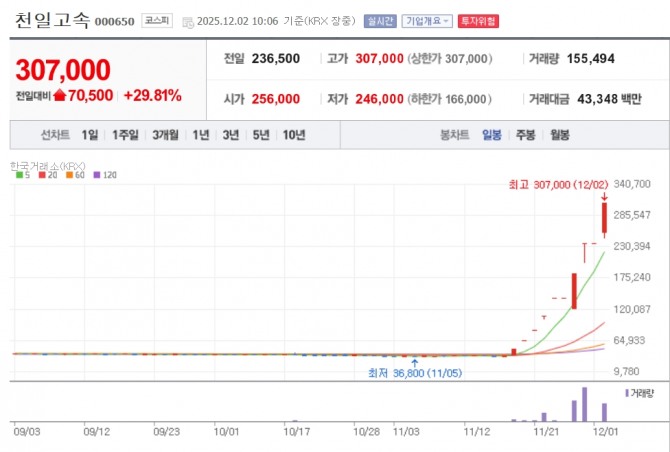Toggle the red 20-day moving average legend
The height and width of the screenshot is (452, 670).
45,175
